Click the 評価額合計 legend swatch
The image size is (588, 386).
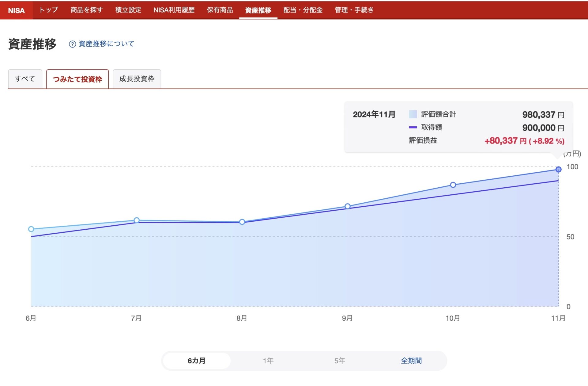413,114
